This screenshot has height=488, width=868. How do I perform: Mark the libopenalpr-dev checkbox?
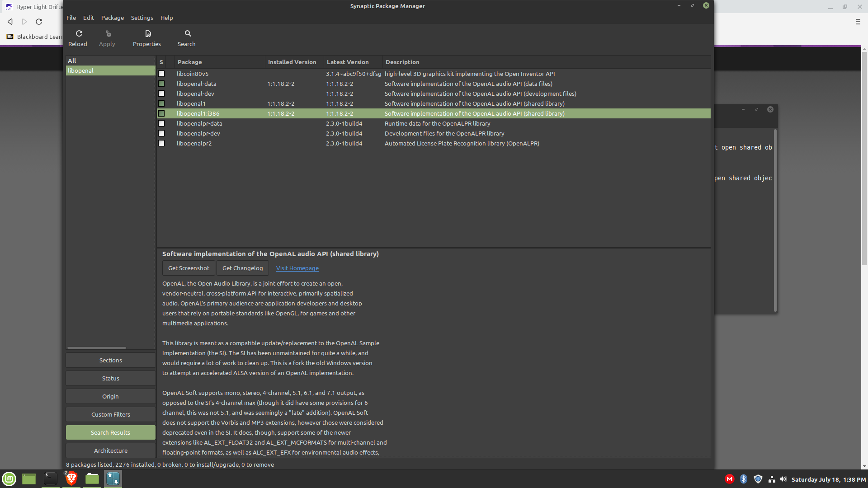[x=161, y=133]
